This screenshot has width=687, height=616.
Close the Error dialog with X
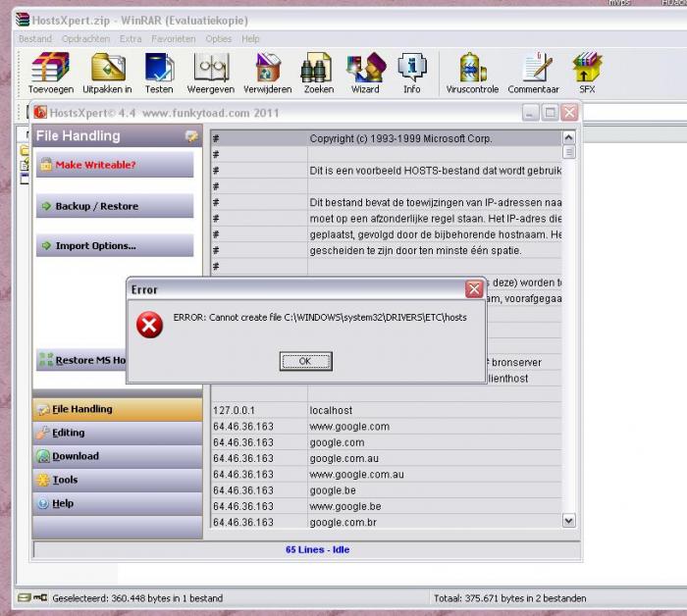pos(474,289)
